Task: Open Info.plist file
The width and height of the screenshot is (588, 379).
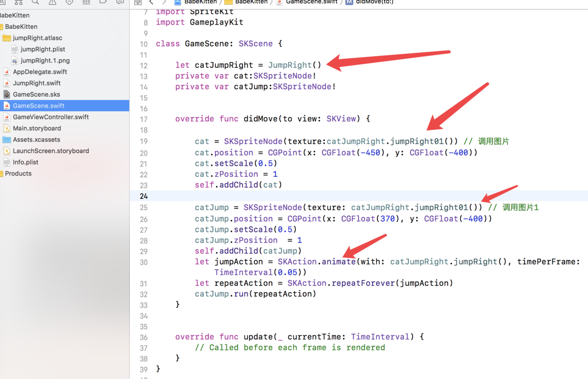Action: pyautogui.click(x=64, y=162)
